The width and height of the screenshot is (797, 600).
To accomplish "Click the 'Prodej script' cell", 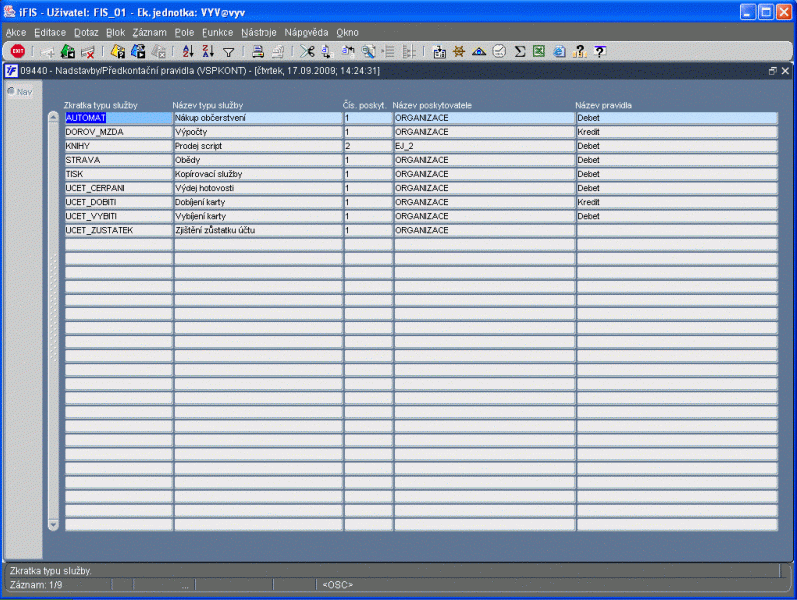I will tap(258, 146).
